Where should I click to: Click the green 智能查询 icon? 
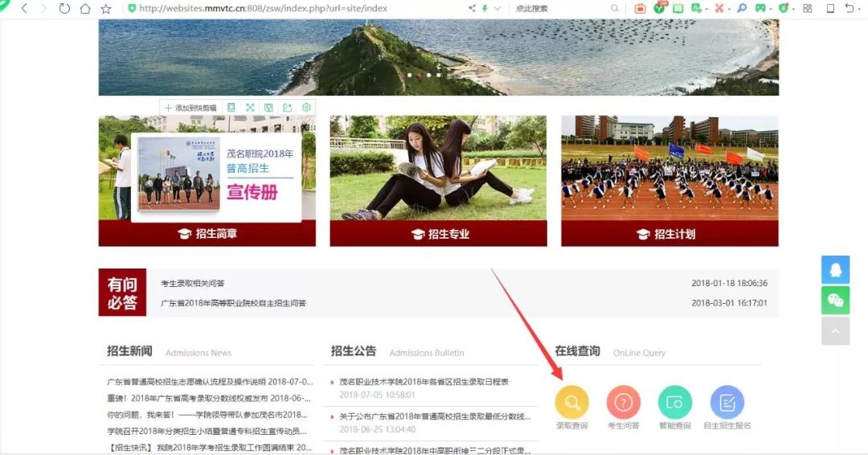click(674, 402)
